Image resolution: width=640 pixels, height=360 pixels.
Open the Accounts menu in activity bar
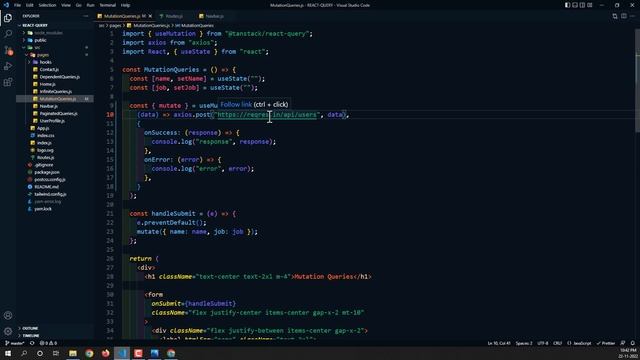(x=8, y=315)
